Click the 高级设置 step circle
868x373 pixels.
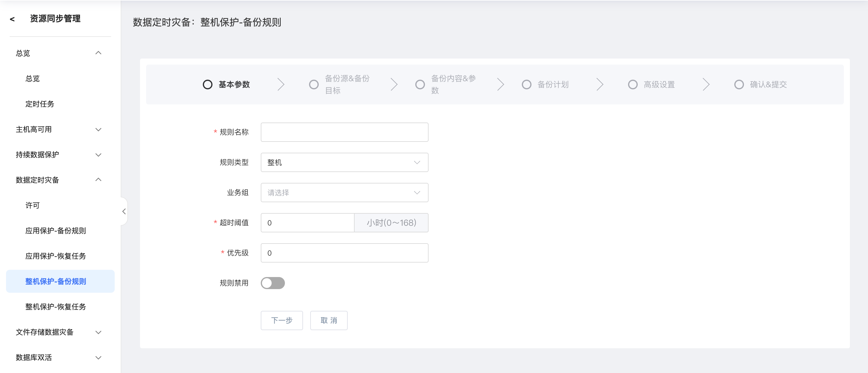pos(633,84)
